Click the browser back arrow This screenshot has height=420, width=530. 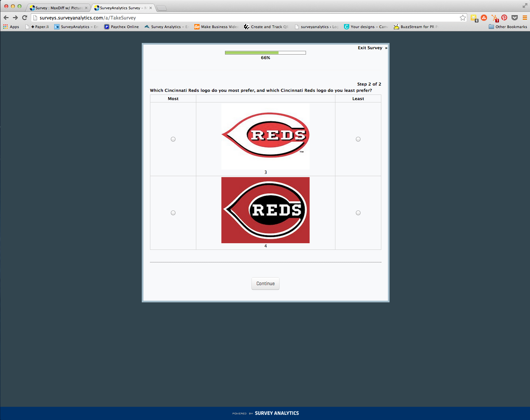[x=6, y=18]
